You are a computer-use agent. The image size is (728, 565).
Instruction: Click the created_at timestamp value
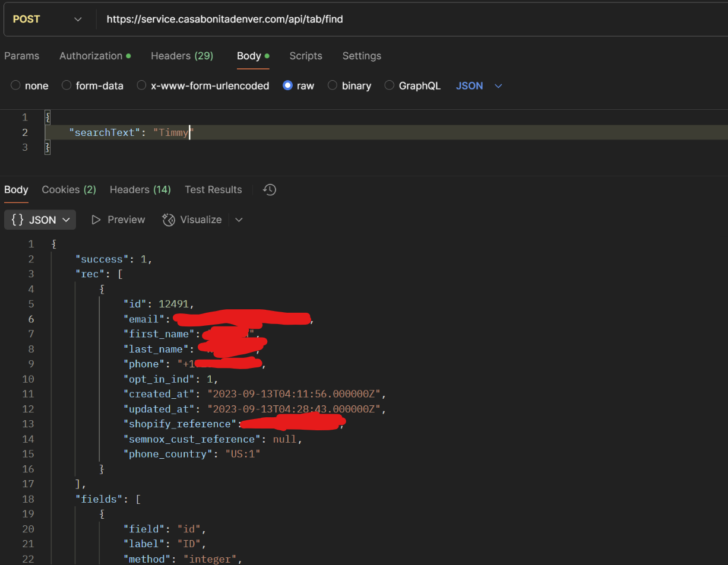[x=295, y=393]
